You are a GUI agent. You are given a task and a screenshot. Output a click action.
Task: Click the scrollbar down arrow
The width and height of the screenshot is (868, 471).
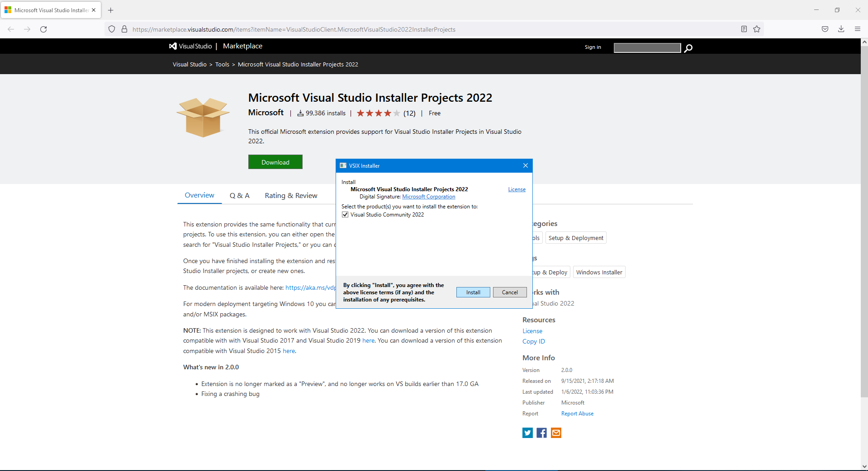click(x=864, y=466)
